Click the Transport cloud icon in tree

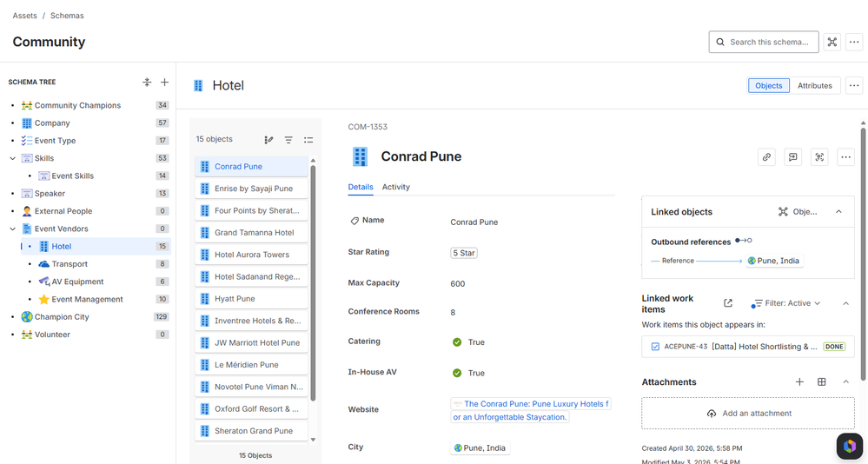[43, 264]
